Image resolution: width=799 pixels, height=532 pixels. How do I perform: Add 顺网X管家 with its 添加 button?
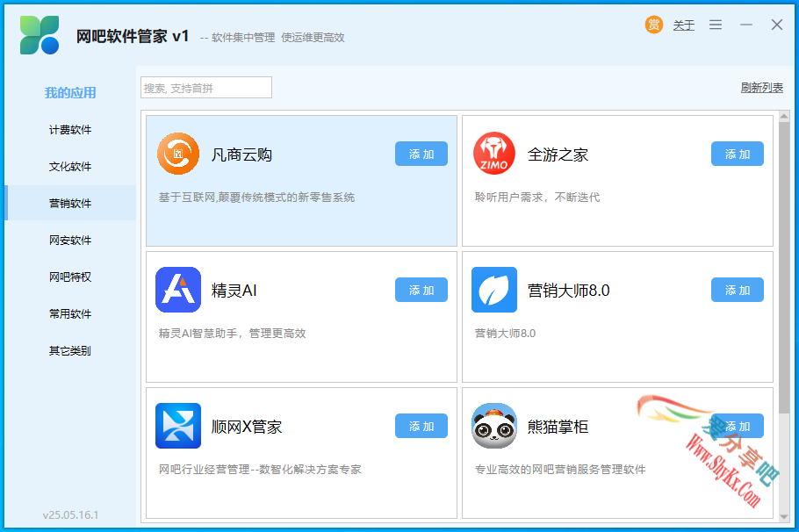(x=421, y=426)
